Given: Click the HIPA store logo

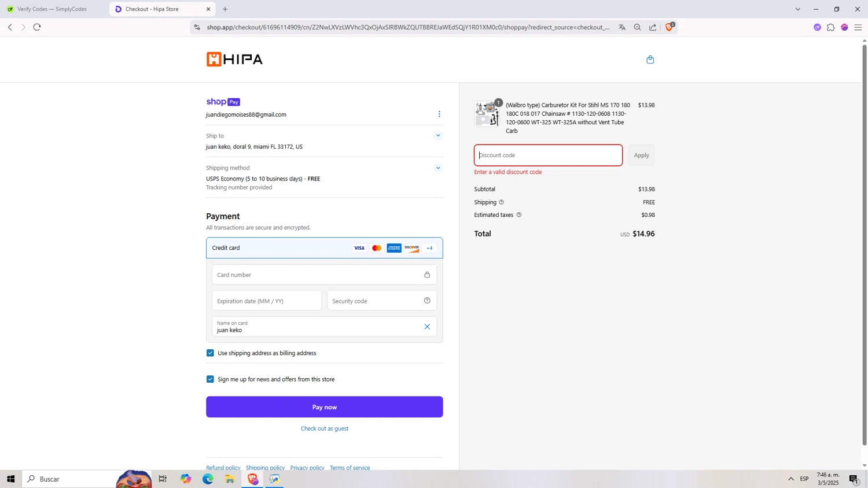Looking at the screenshot, I should pos(234,59).
